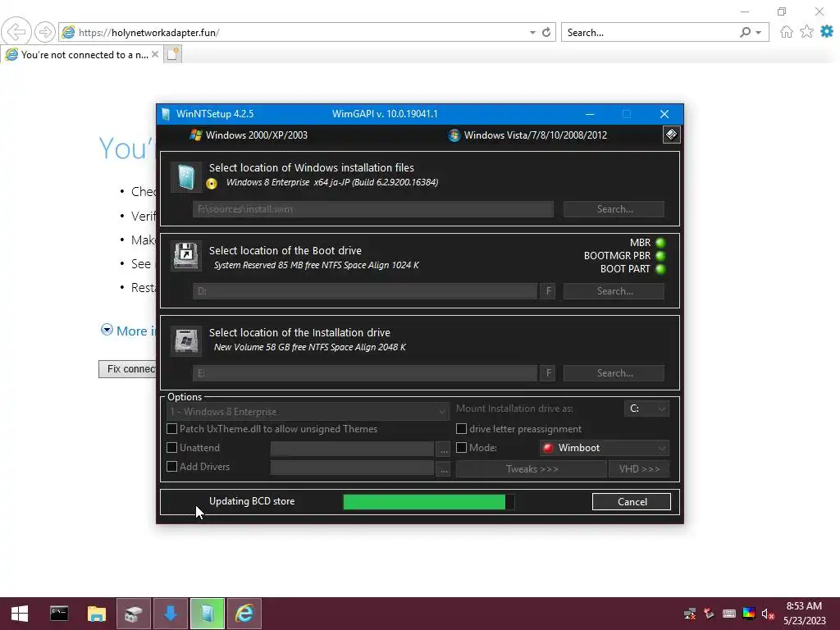840x630 pixels.
Task: Open the IE address bar dropdown arrow
Action: (532, 33)
